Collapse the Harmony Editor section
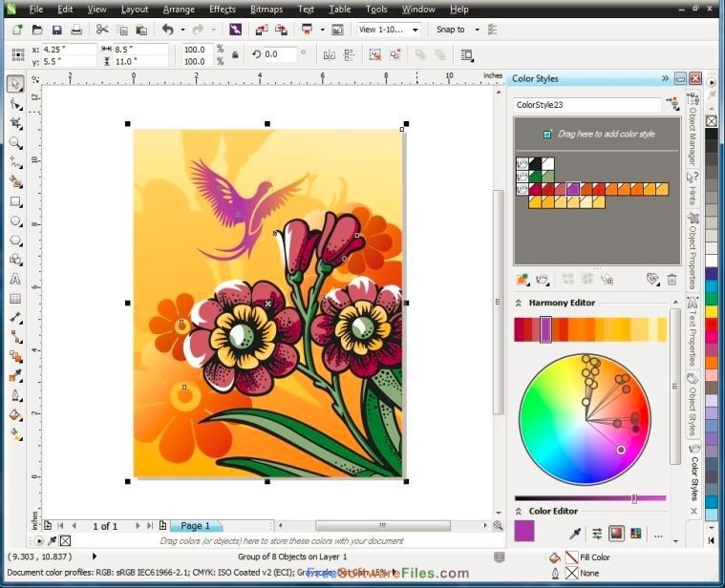The width and height of the screenshot is (725, 588). 519,303
